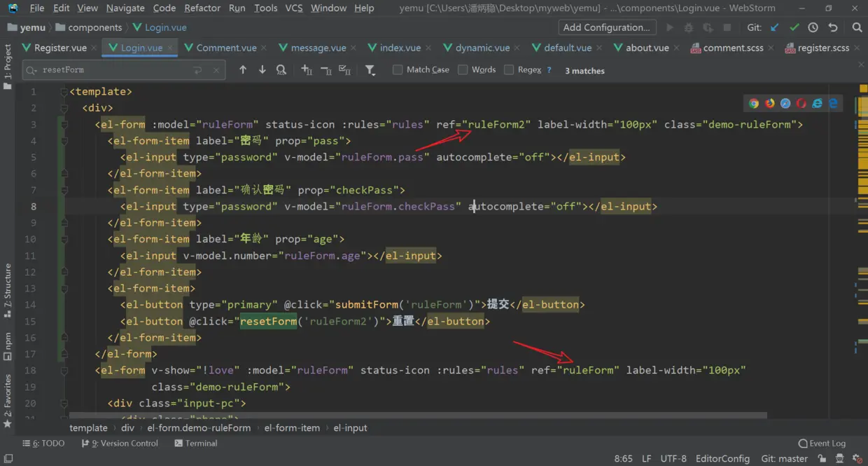
Task: Enable the Words checkbox
Action: (x=463, y=70)
